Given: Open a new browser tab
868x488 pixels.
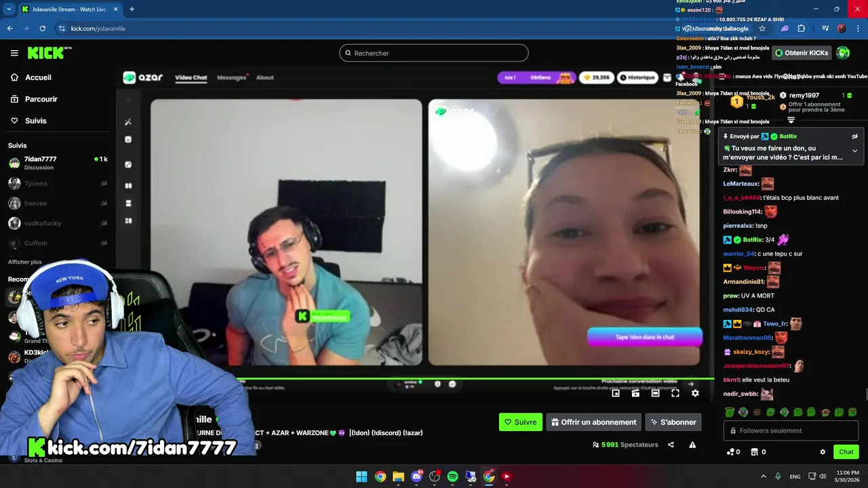Looking at the screenshot, I should (132, 9).
